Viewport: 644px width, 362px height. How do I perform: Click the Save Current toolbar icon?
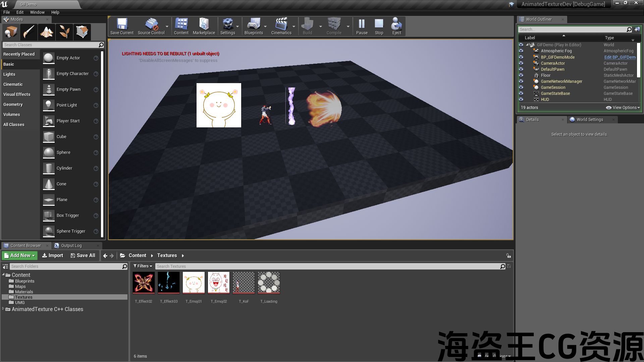pyautogui.click(x=122, y=26)
